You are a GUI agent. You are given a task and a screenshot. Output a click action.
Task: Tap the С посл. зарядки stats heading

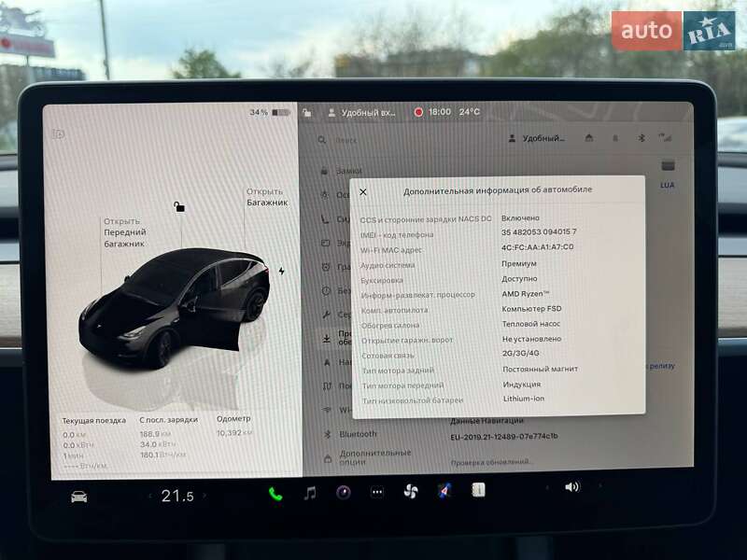pos(169,420)
